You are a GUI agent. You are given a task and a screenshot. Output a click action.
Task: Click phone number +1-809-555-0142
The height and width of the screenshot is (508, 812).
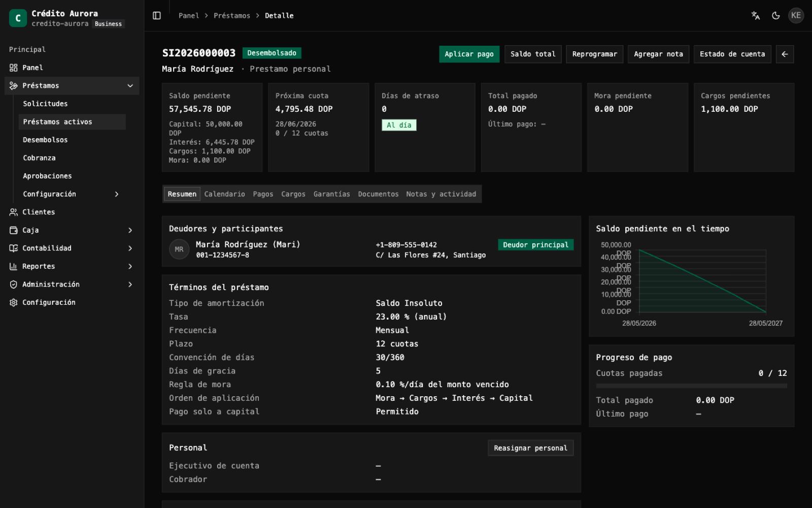[x=406, y=245]
